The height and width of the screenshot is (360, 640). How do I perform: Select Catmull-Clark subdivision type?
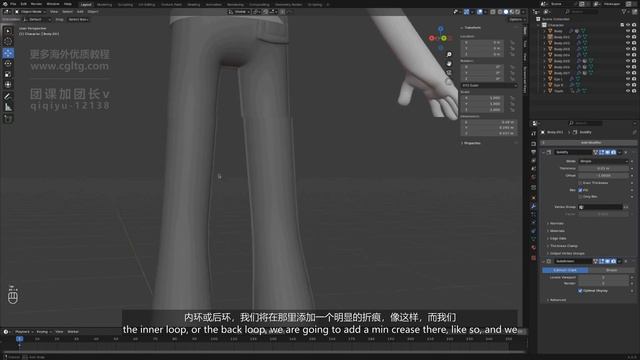(565, 270)
